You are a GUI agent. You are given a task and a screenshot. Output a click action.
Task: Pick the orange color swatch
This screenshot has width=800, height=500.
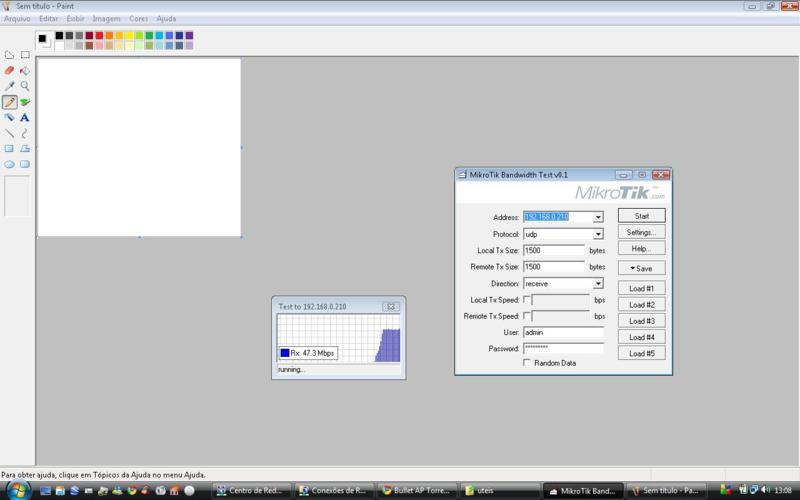tap(110, 36)
